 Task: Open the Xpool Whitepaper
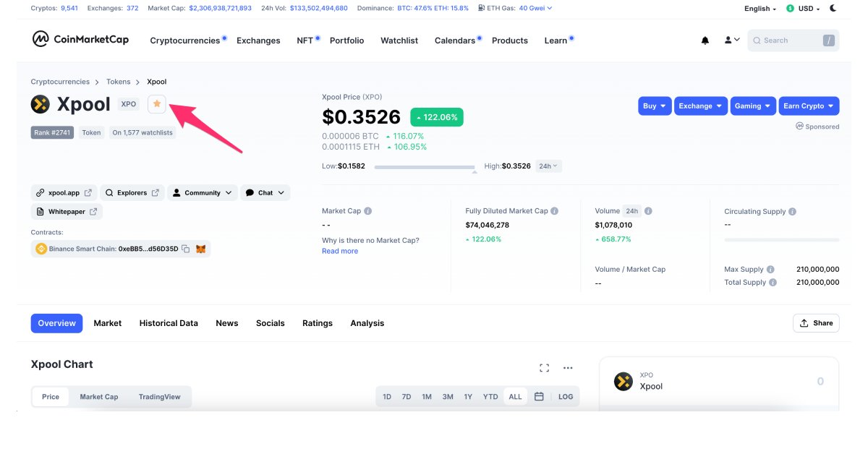click(67, 211)
